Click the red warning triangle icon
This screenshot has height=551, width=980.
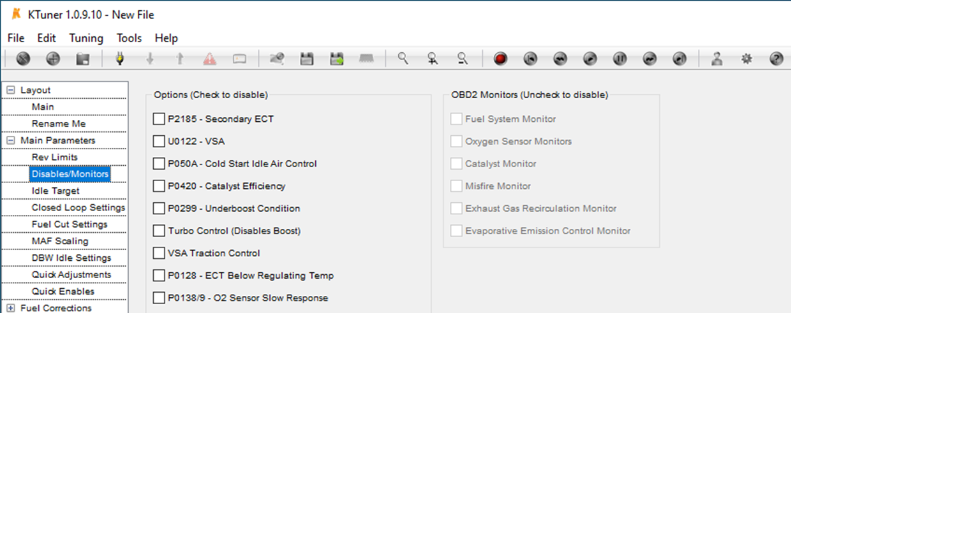point(210,59)
